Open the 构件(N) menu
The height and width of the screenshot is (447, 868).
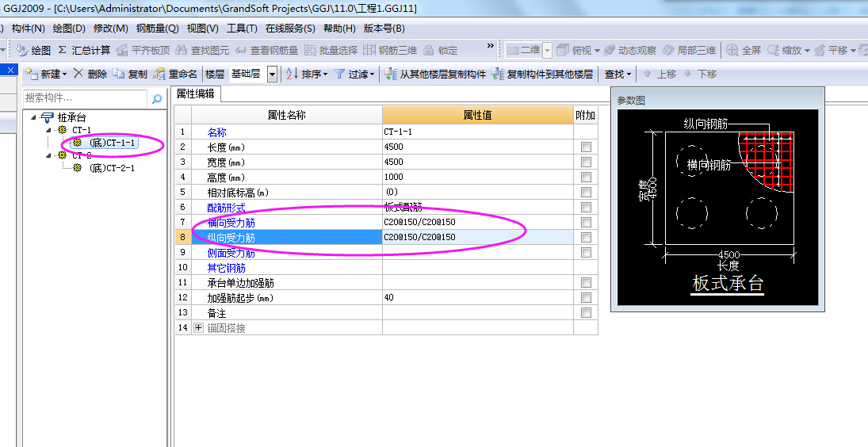click(29, 29)
